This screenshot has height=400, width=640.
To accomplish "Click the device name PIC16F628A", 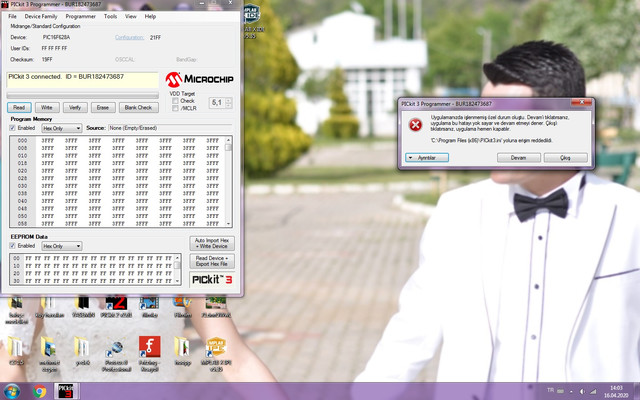I will click(56, 37).
